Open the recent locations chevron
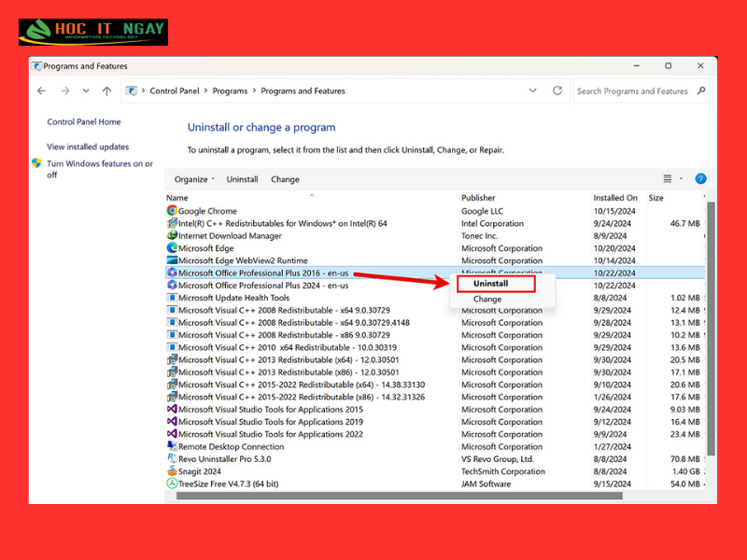Image resolution: width=747 pixels, height=560 pixels. 86,91
